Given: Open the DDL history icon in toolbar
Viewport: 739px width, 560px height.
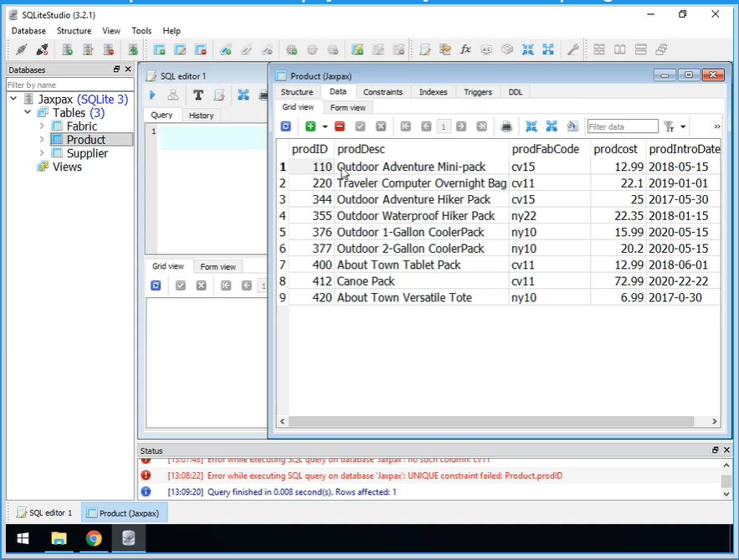Looking at the screenshot, I should (x=445, y=49).
